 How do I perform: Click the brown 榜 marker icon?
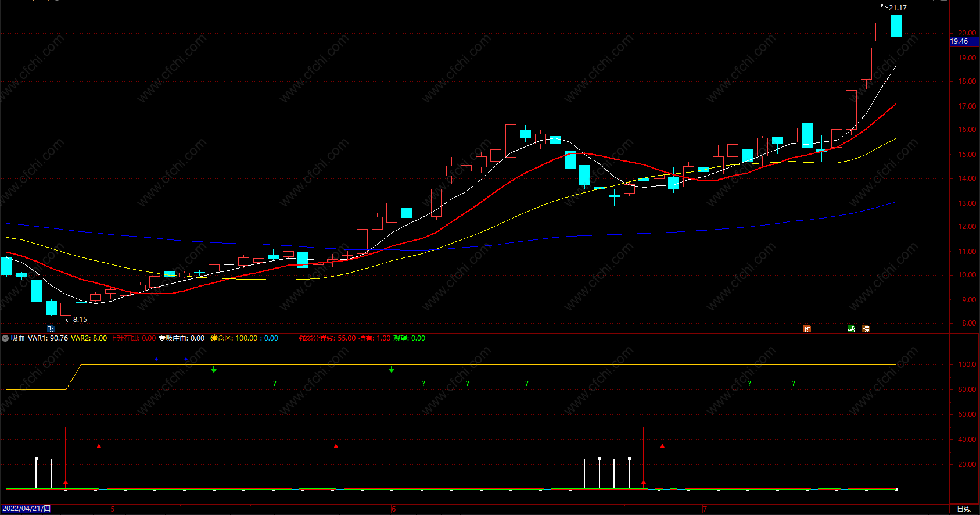point(866,329)
